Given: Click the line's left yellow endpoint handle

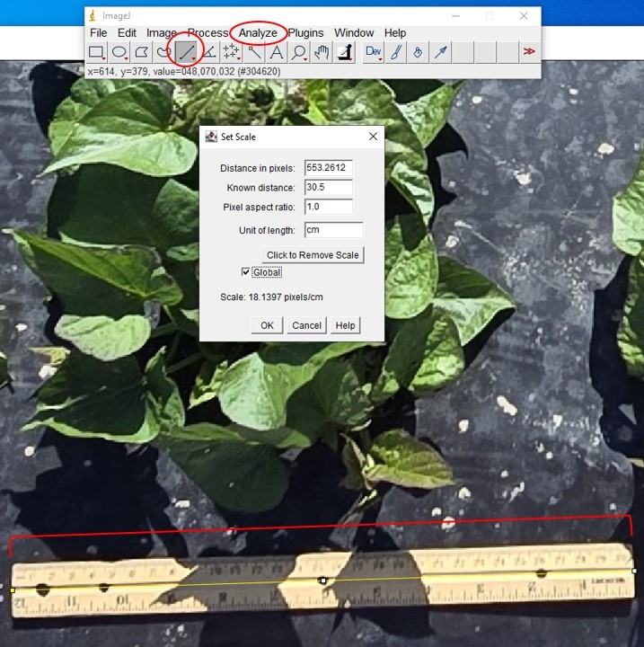Looking at the screenshot, I should tap(13, 590).
